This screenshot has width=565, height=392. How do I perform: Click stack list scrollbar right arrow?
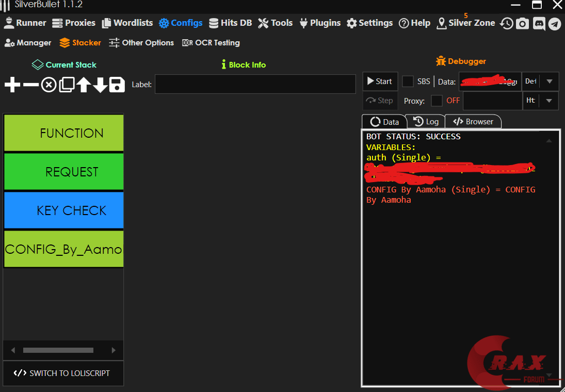point(114,350)
